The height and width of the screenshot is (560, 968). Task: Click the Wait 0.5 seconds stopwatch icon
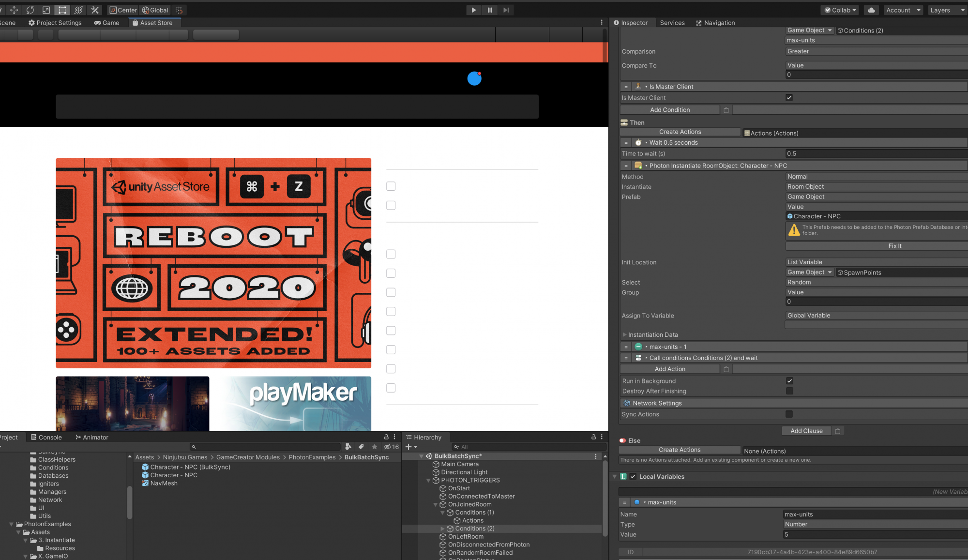click(638, 143)
